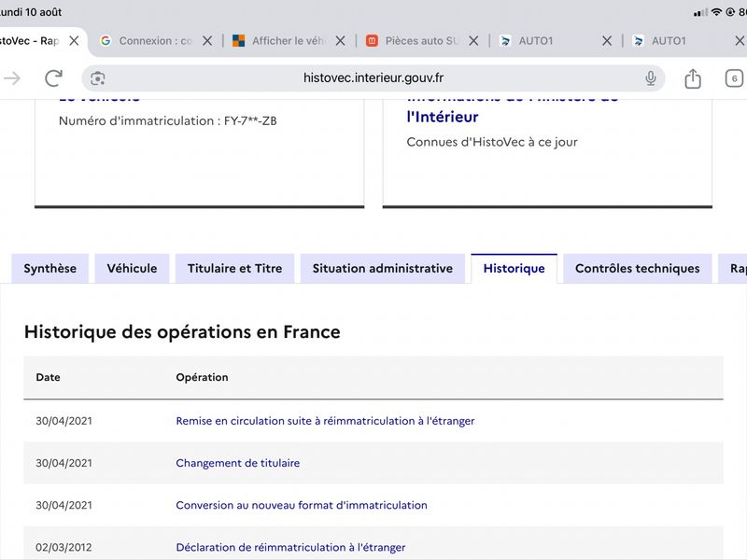The width and height of the screenshot is (747, 560).
Task: Click the Date column header
Action: pos(49,377)
